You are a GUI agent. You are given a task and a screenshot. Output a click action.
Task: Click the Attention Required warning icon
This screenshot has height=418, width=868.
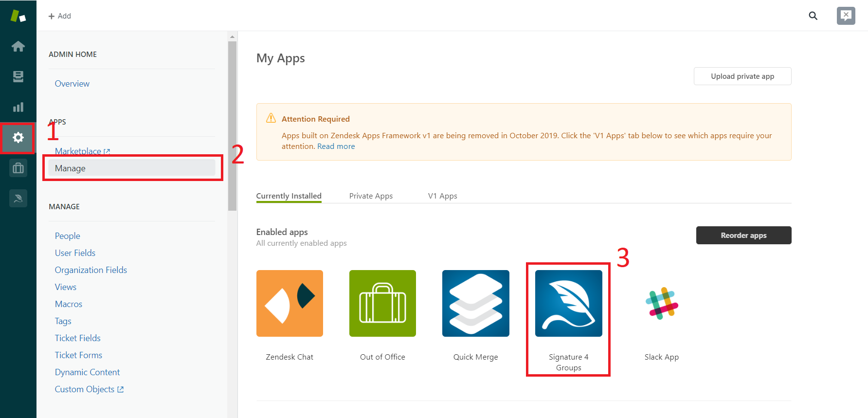point(271,118)
